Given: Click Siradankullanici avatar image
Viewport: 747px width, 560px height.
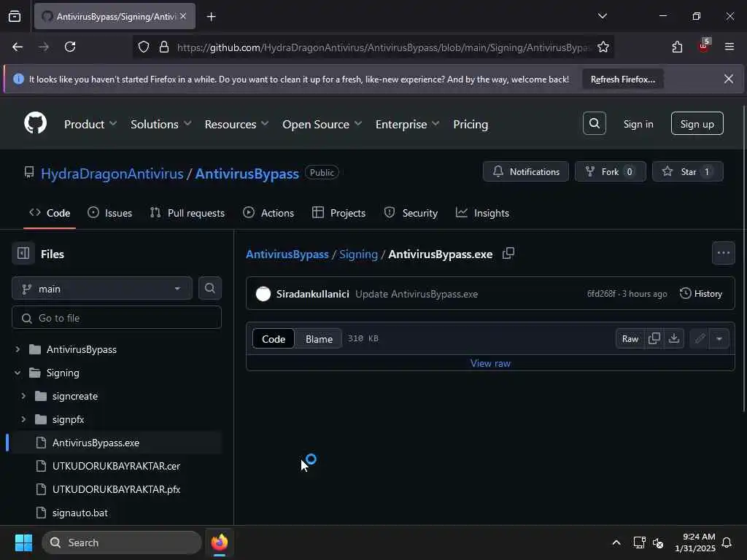Looking at the screenshot, I should pyautogui.click(x=263, y=294).
